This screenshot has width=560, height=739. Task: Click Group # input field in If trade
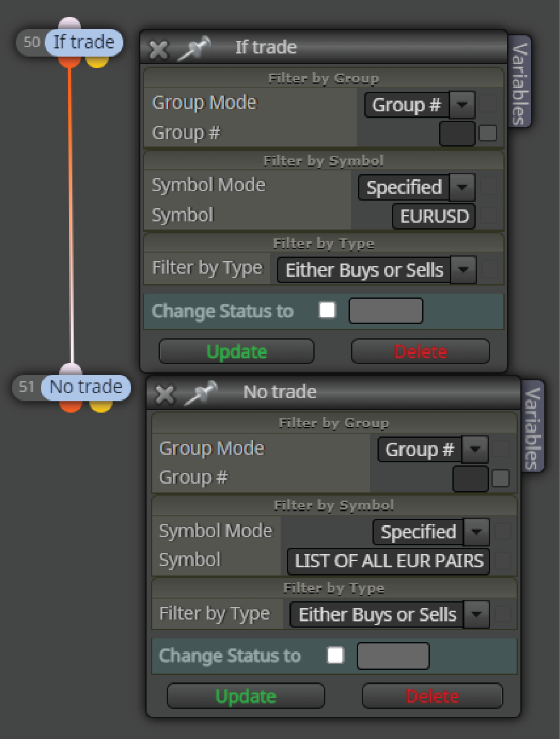[457, 133]
